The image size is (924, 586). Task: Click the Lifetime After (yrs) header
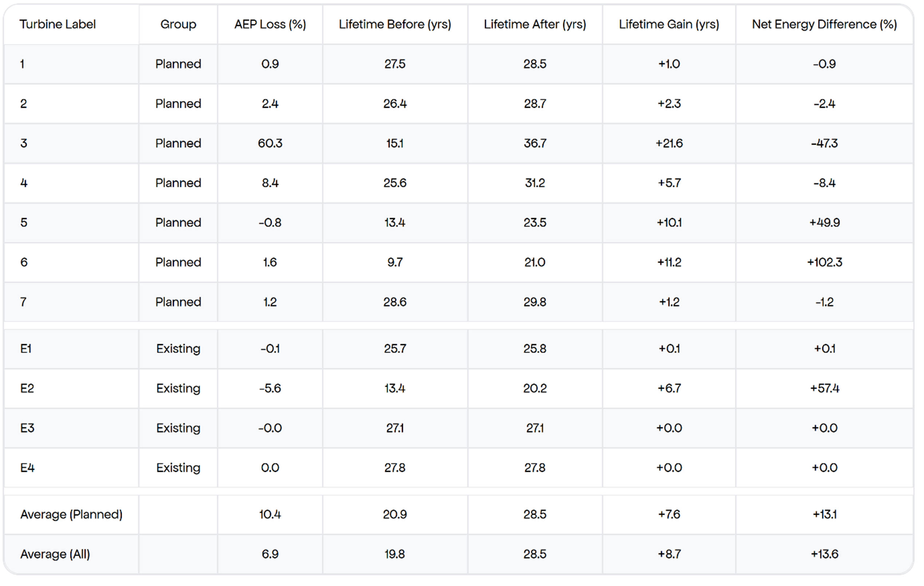coord(535,24)
